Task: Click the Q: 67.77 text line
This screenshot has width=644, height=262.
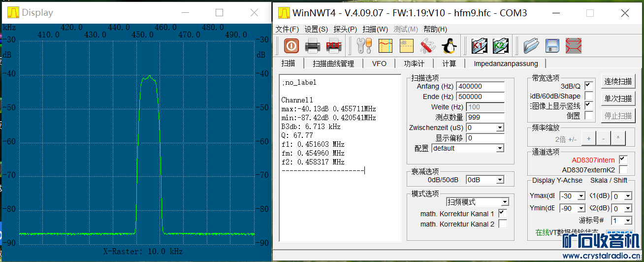Action: [297, 135]
